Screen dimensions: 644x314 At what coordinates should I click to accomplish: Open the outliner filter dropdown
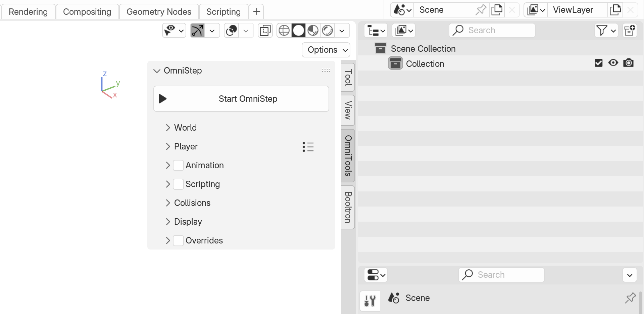606,31
